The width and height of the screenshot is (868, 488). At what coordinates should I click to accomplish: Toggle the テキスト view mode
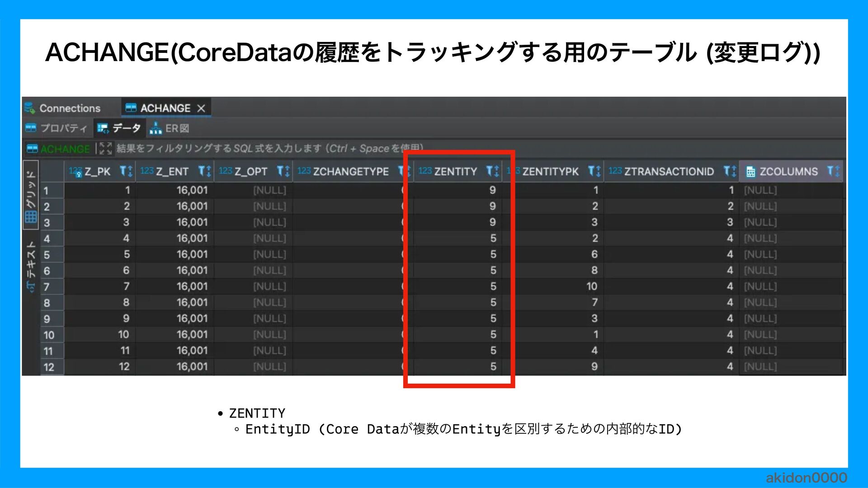31,266
